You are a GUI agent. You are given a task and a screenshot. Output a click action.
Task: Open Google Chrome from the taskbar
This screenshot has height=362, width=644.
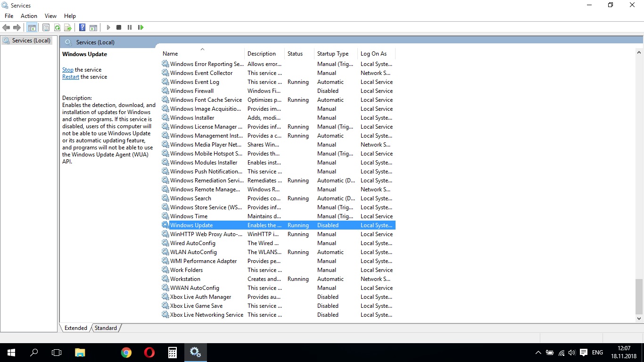pyautogui.click(x=126, y=353)
